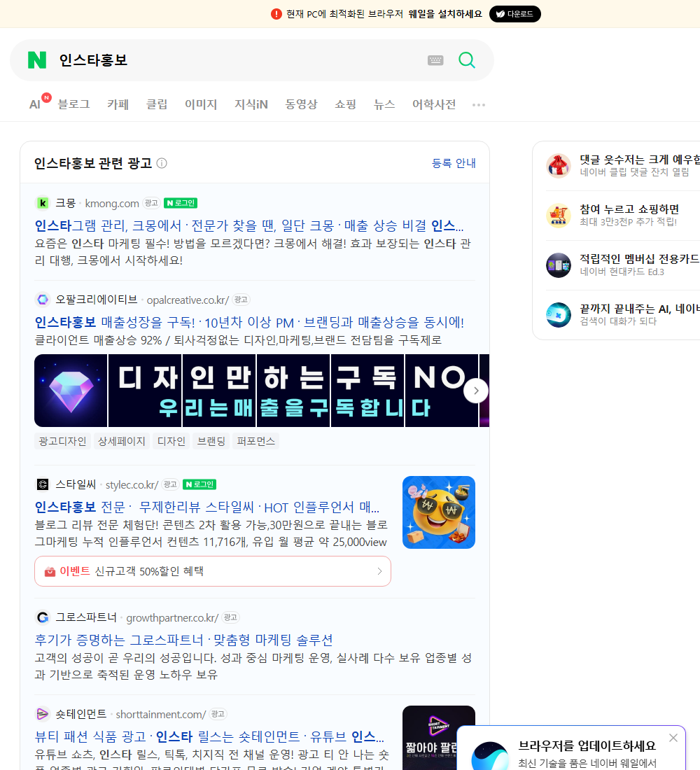
Task: Open the 등록 안내 link
Action: point(454,163)
